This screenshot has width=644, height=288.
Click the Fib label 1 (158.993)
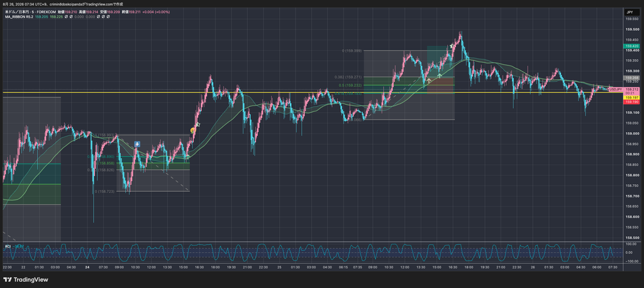point(104,135)
